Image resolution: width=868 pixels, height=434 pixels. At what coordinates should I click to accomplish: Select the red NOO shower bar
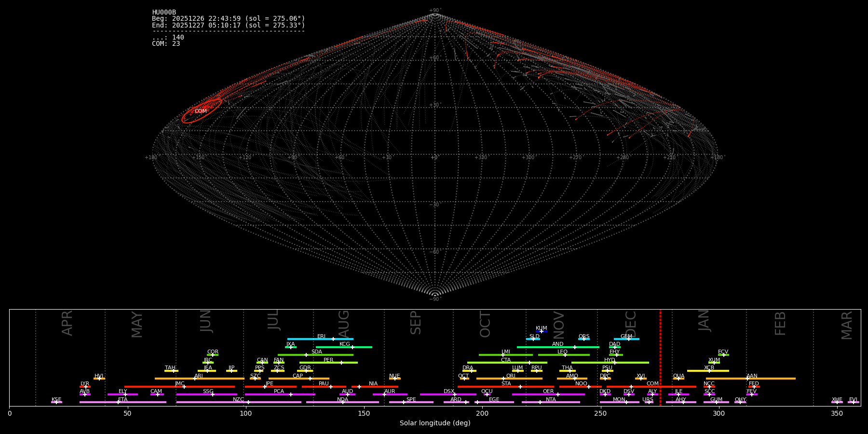point(581,387)
